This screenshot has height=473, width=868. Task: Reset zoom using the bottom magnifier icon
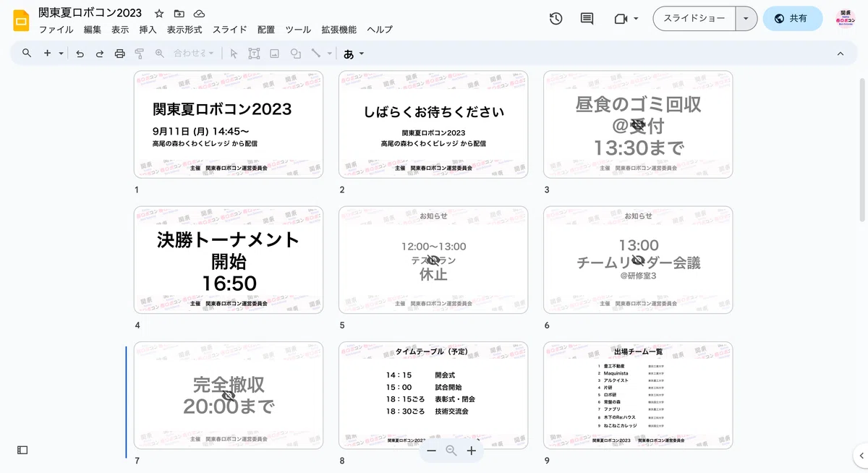tap(451, 451)
